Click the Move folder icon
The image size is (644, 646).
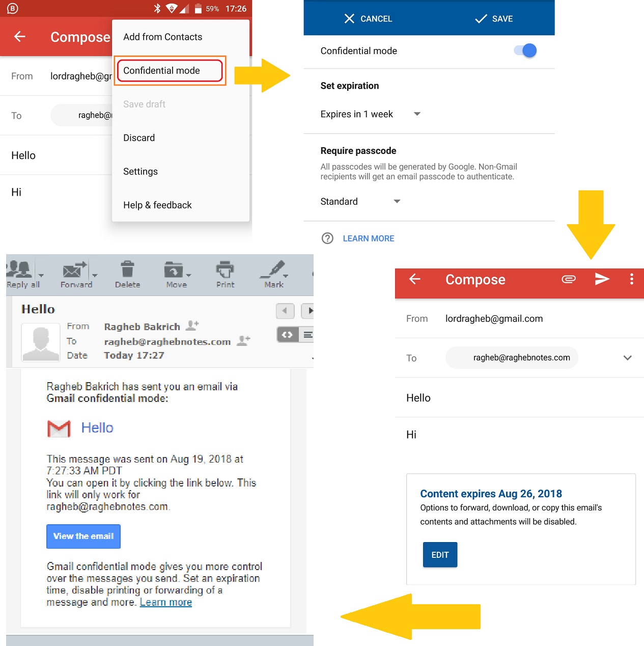tap(175, 270)
